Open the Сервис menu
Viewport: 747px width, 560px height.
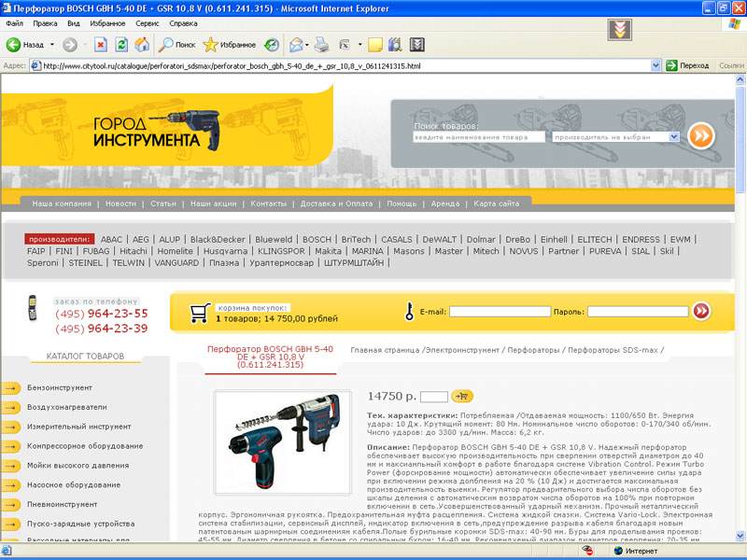pos(148,23)
